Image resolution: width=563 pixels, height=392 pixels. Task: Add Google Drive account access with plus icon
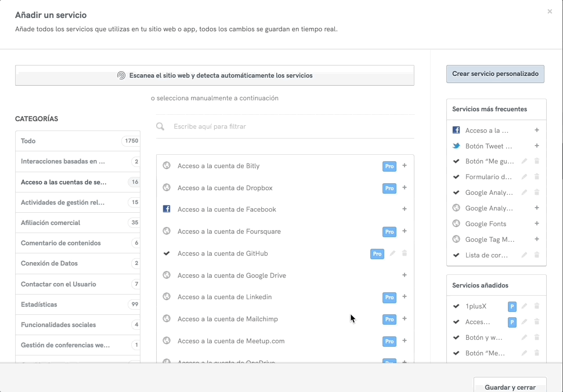405,275
